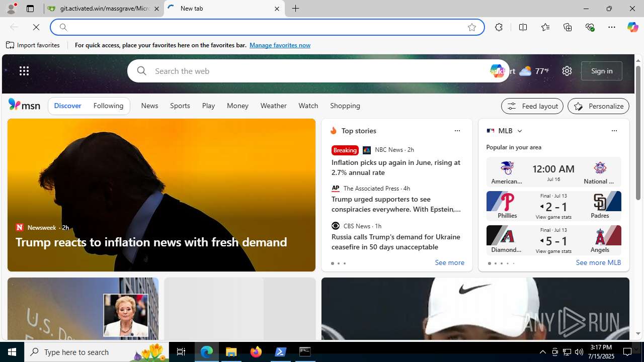Open Feed layout options
Image resolution: width=644 pixels, height=362 pixels.
(x=532, y=106)
